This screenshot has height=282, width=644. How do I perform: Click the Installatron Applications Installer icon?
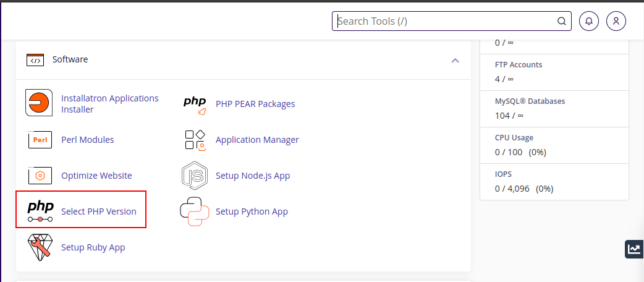pyautogui.click(x=39, y=103)
